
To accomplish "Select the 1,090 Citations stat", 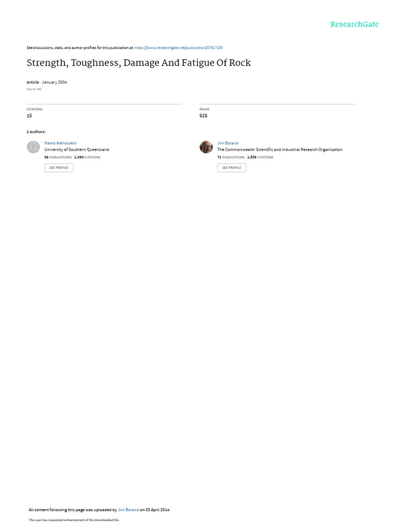I will pyautogui.click(x=87, y=157).
